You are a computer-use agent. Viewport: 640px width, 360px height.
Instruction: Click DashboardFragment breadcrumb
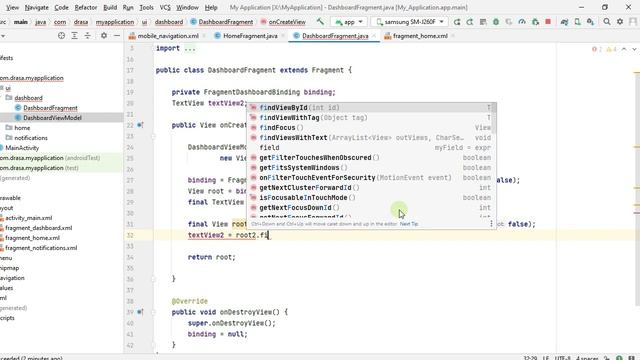pos(222,22)
